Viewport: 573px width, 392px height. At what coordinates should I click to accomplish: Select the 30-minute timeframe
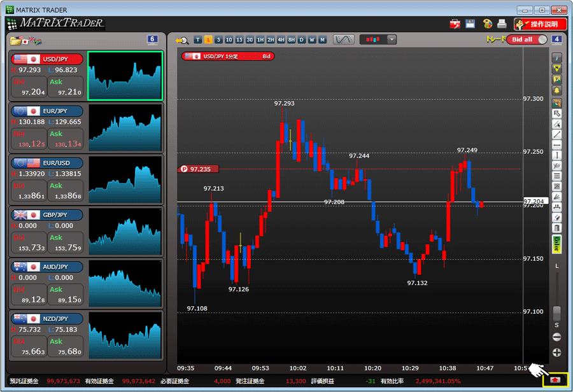click(x=250, y=40)
